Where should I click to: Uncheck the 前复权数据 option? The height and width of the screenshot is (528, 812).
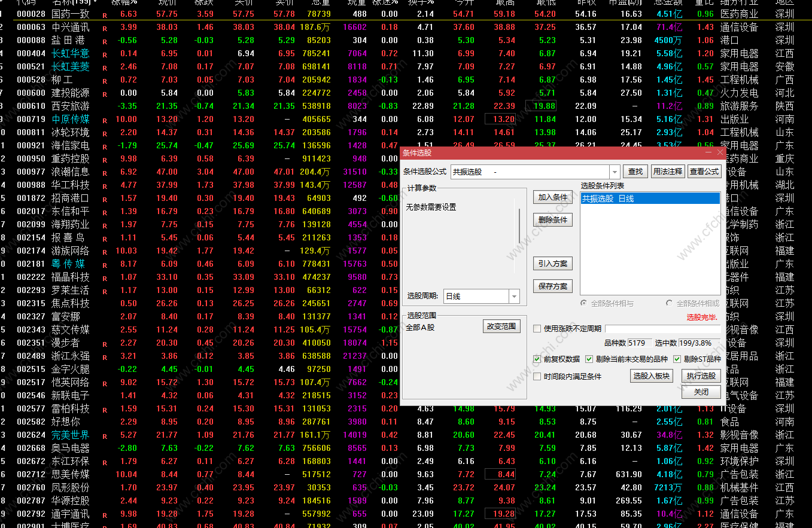pyautogui.click(x=537, y=359)
